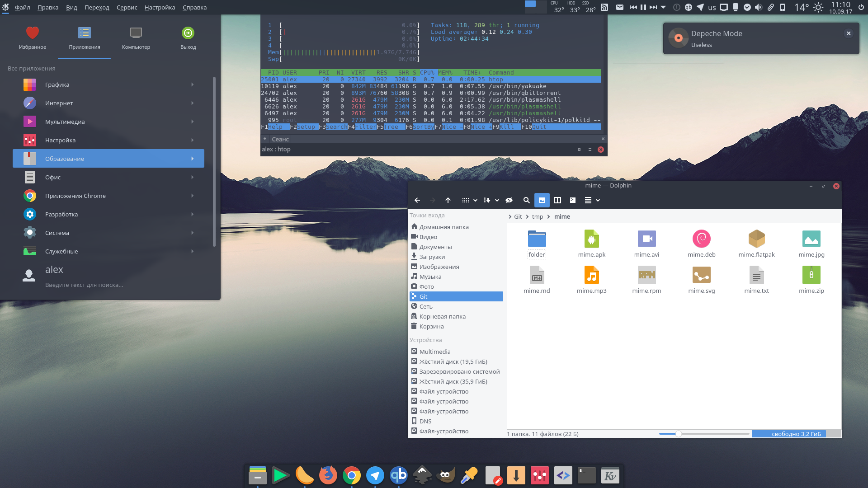
Task: Open dropdown arrow beside Dolphin control menu
Action: click(598, 200)
